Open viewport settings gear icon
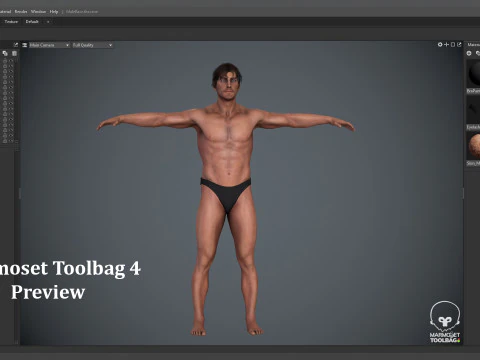 (x=440, y=44)
